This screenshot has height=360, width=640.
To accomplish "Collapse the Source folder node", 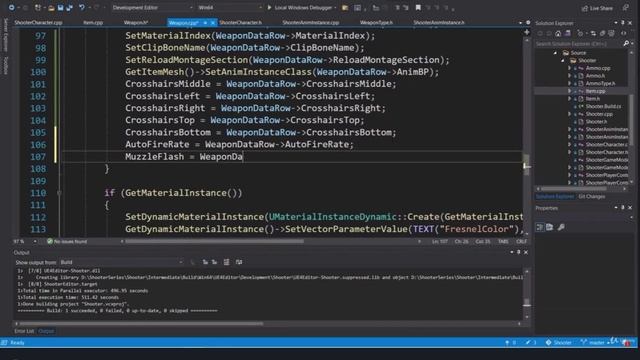I will coord(555,53).
